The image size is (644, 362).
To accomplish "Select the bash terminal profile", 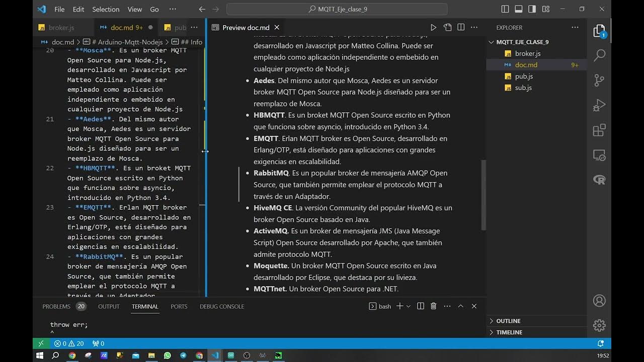I will click(380, 306).
